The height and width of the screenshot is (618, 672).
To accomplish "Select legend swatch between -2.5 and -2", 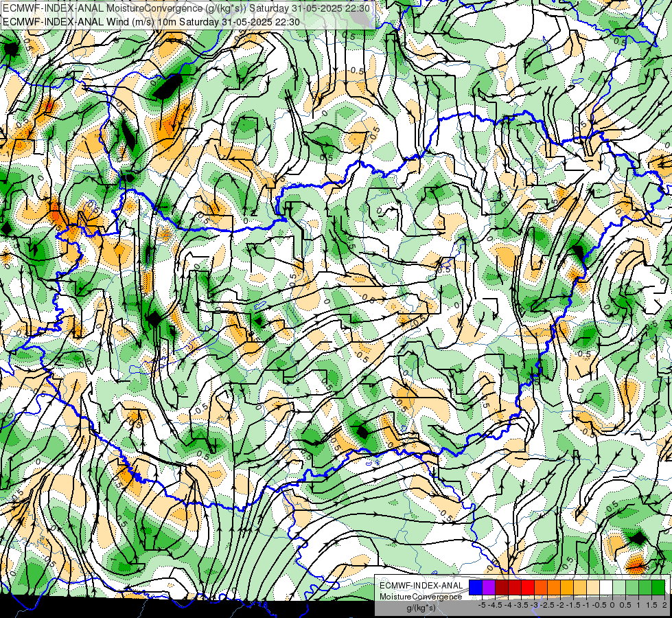I will [554, 587].
